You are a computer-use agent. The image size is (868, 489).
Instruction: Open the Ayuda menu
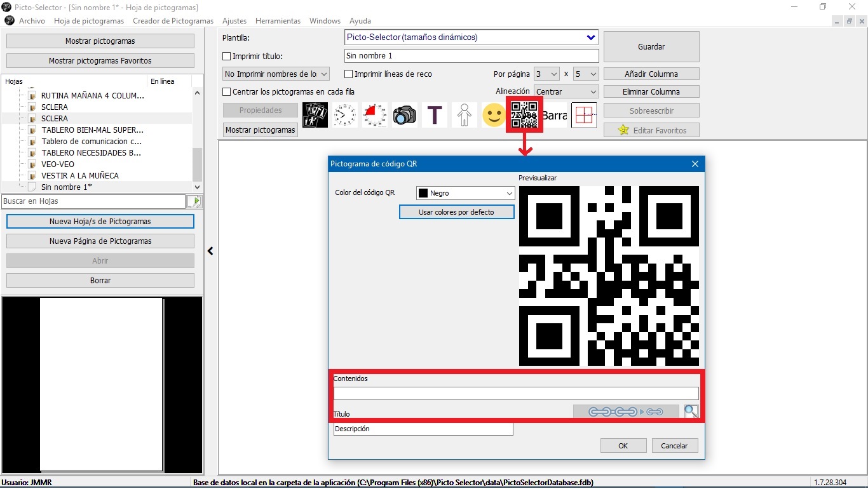coord(360,21)
